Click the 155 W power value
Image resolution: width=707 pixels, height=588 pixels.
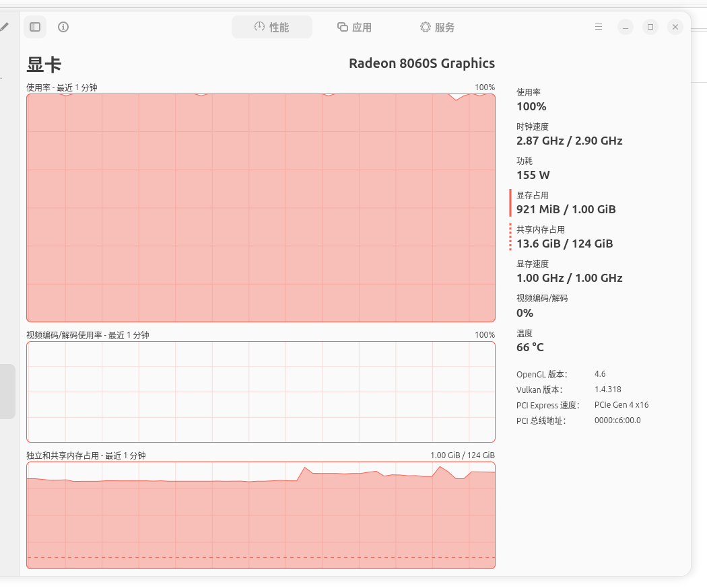[533, 175]
